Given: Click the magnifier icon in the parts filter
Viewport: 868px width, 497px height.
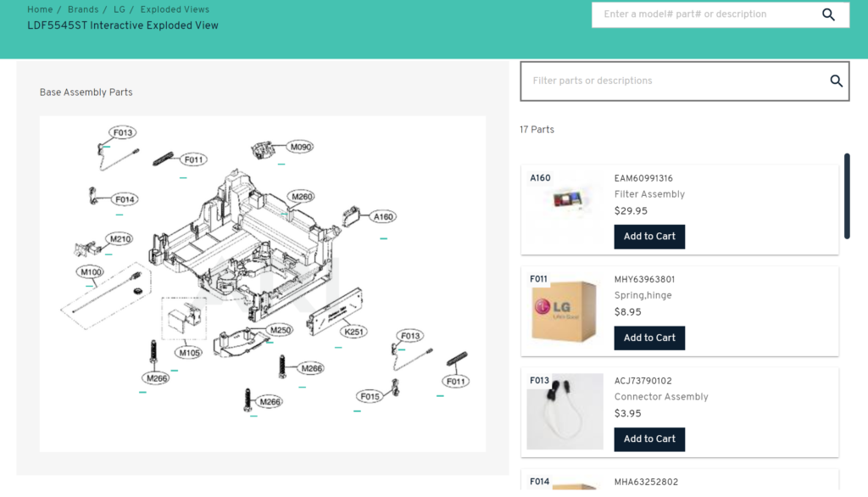Looking at the screenshot, I should click(836, 81).
